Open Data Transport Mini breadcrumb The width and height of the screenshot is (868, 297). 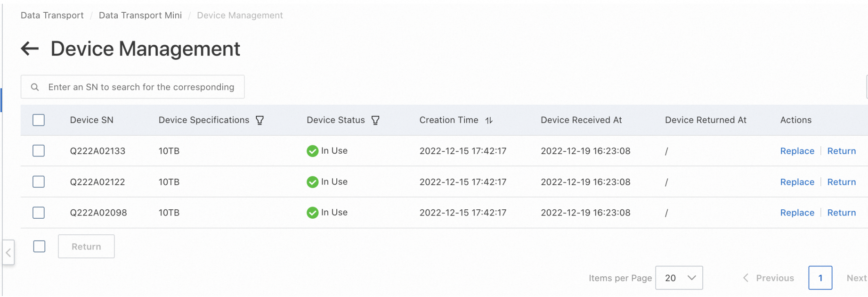(x=140, y=15)
